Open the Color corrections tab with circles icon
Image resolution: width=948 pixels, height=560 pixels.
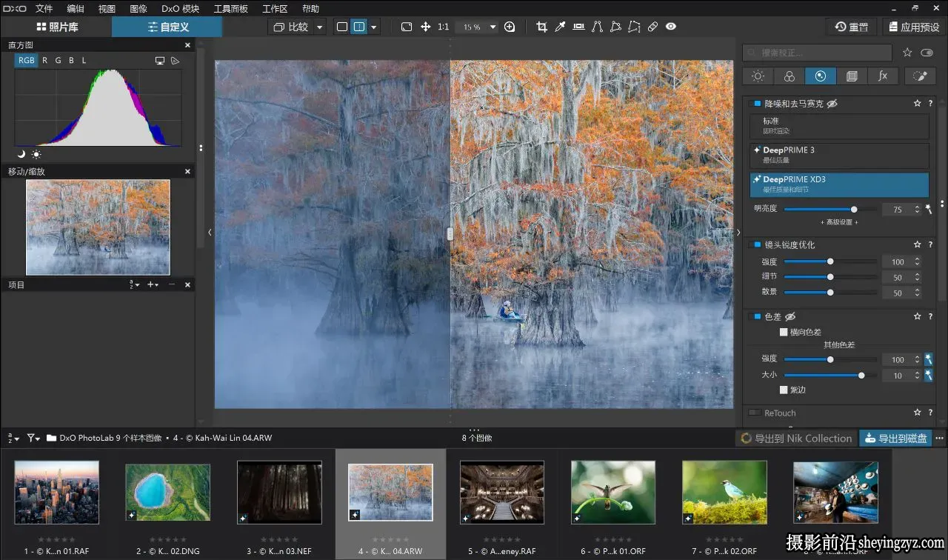(790, 76)
